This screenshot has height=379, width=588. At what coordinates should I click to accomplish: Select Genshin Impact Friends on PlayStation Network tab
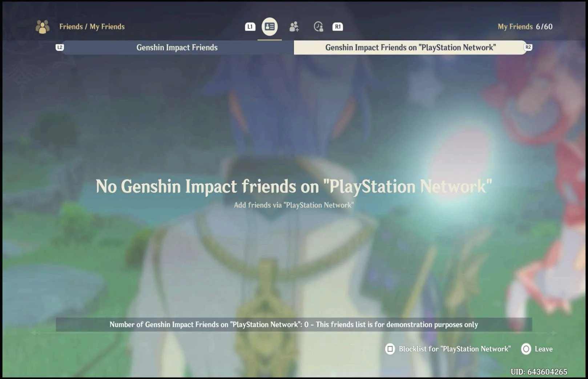[410, 48]
